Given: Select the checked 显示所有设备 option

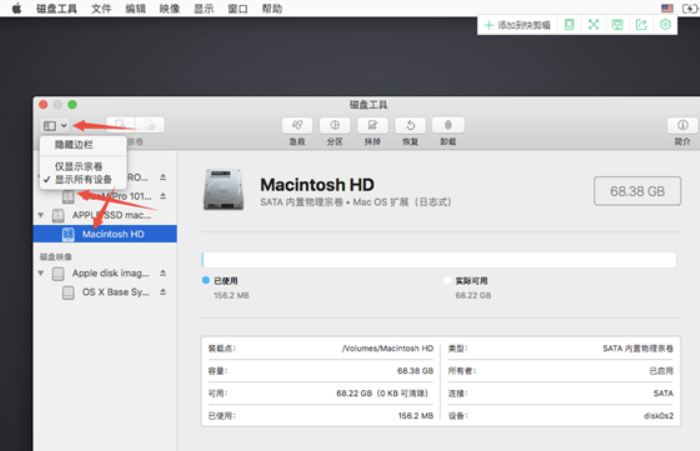Looking at the screenshot, I should [x=83, y=180].
